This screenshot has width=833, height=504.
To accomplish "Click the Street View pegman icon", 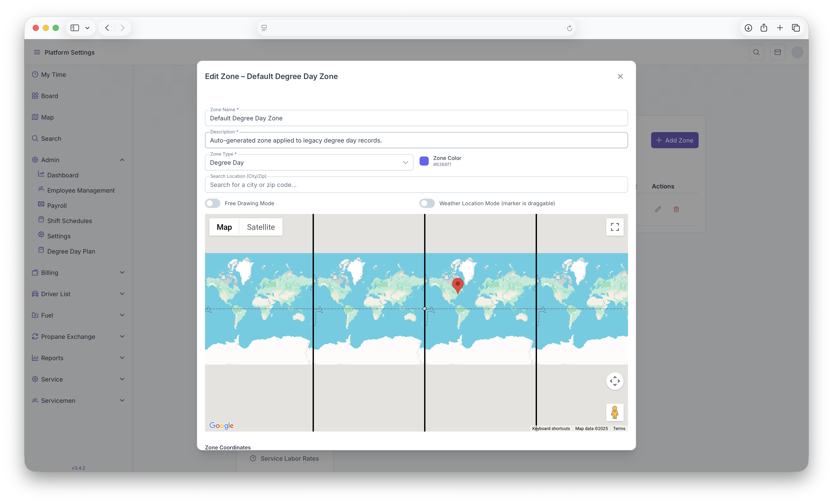I will click(615, 412).
